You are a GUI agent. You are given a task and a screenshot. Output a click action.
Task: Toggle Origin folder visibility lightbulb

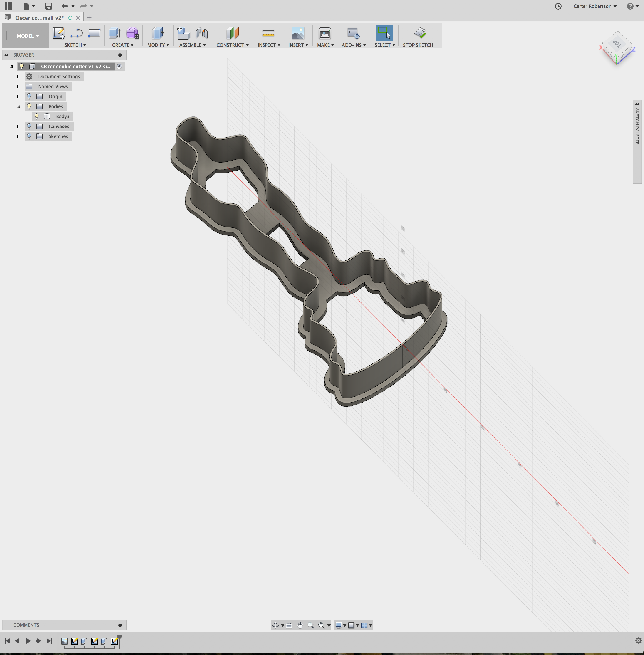coord(29,96)
